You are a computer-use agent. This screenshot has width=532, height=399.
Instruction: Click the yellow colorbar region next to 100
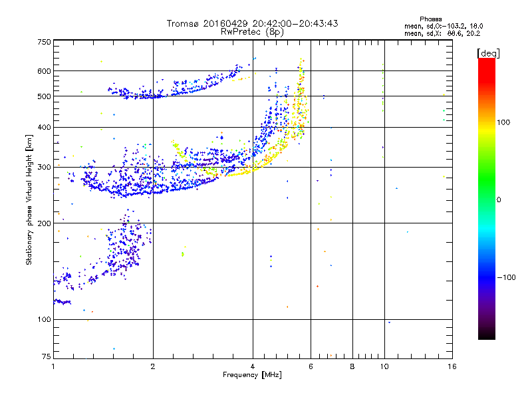[487, 128]
